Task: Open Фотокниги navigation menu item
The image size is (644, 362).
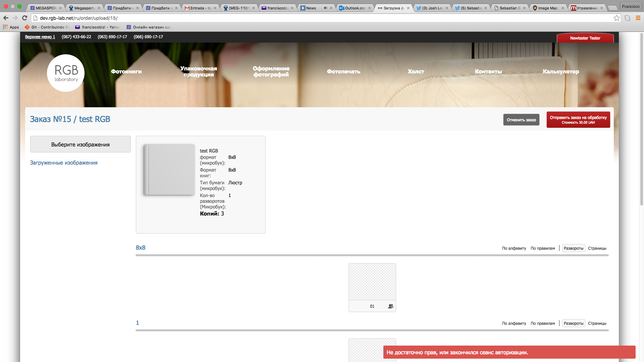Action: click(126, 71)
